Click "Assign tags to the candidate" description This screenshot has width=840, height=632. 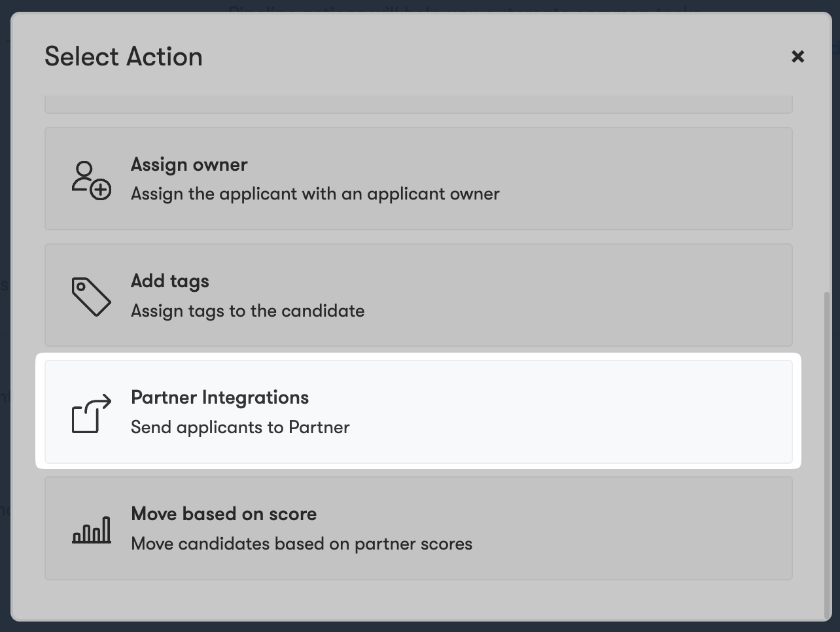247,310
